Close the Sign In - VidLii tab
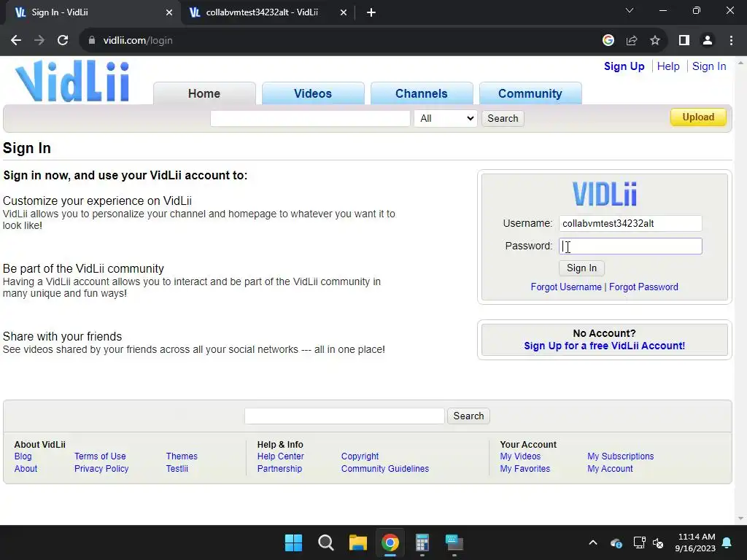This screenshot has height=560, width=747. point(169,12)
